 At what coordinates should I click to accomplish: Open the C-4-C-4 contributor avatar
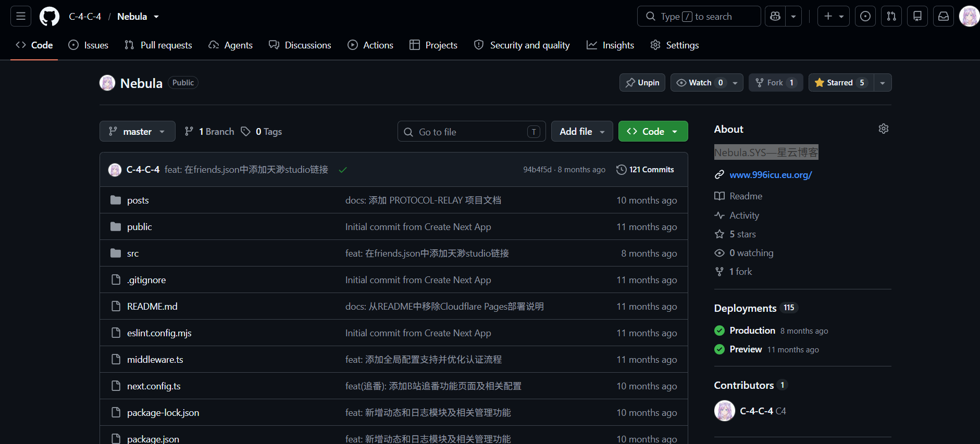(724, 411)
